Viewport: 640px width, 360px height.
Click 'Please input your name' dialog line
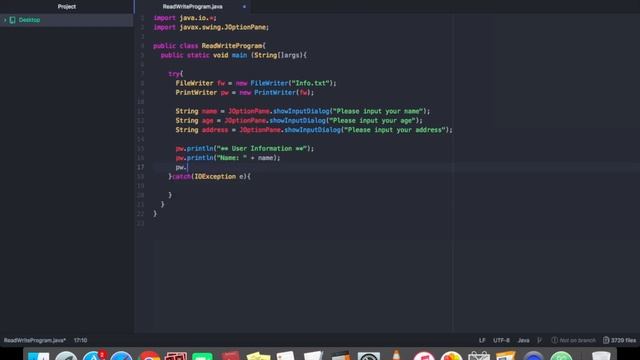click(302, 111)
